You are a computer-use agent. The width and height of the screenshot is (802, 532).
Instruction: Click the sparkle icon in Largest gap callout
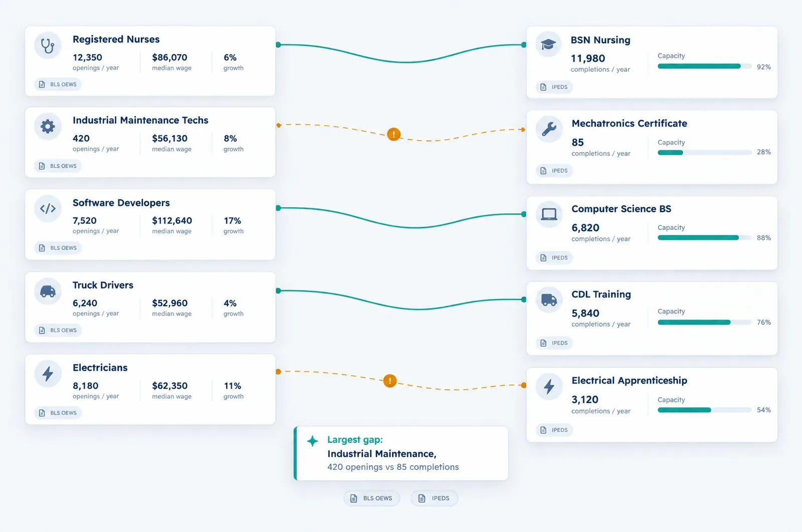[312, 441]
